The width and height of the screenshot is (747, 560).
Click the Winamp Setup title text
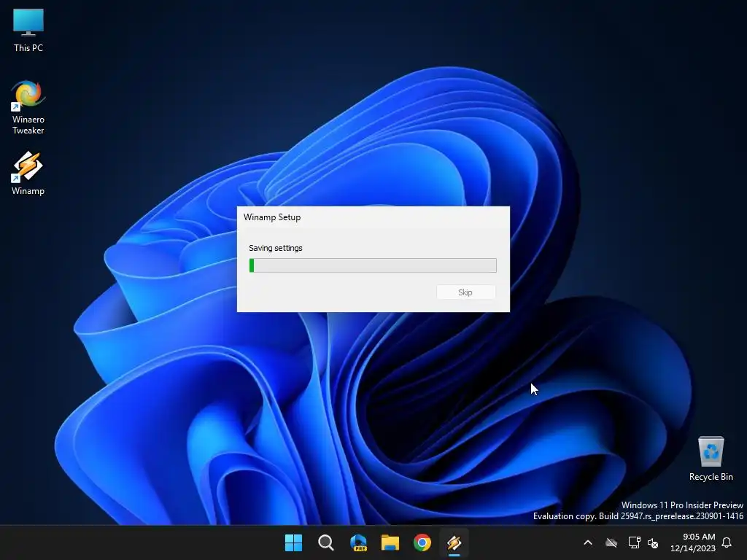pos(272,217)
